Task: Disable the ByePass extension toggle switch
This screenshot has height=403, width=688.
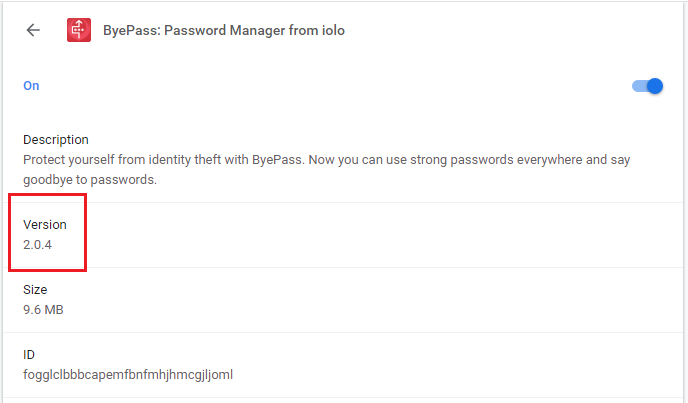Action: click(x=647, y=86)
